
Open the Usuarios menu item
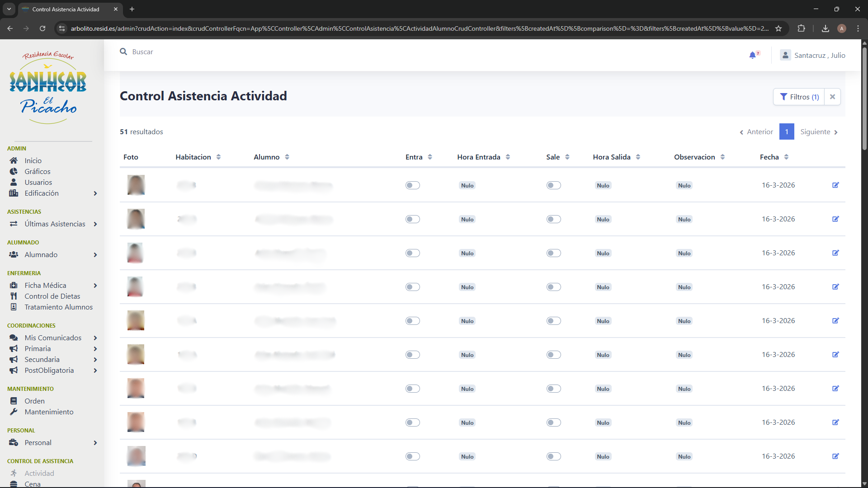click(38, 182)
